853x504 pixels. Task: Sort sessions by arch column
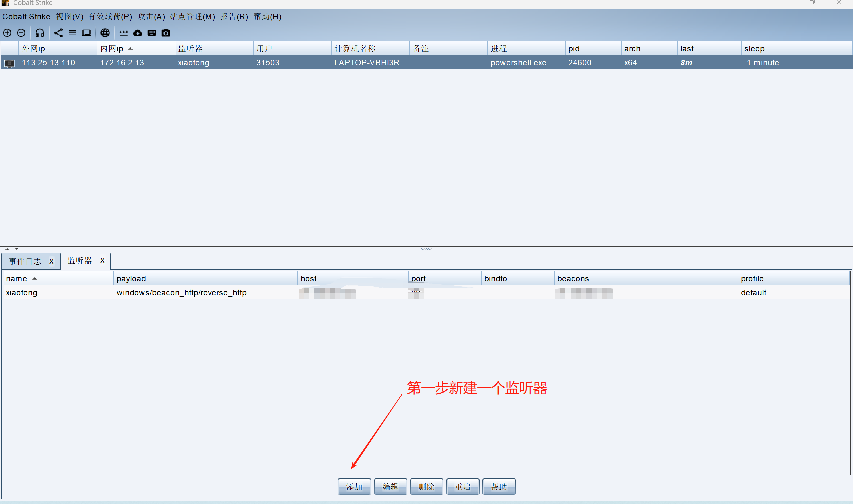pyautogui.click(x=649, y=49)
